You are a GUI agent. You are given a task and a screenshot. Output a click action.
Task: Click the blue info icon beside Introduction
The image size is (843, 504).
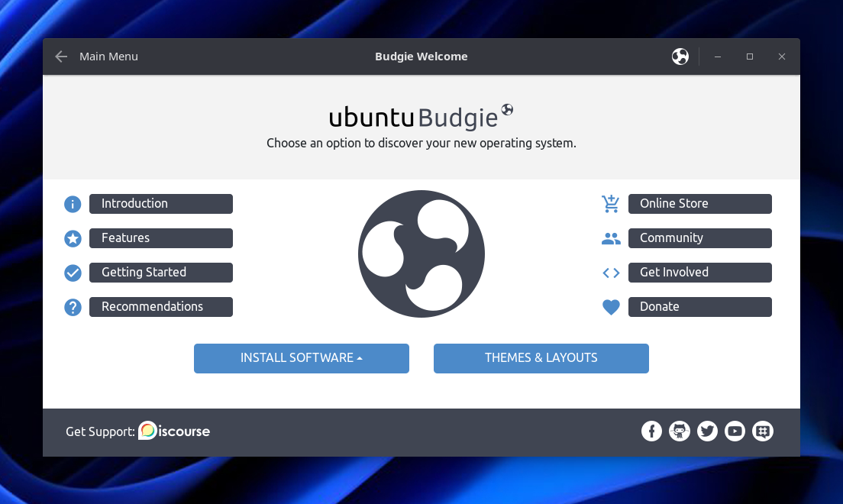(x=73, y=204)
